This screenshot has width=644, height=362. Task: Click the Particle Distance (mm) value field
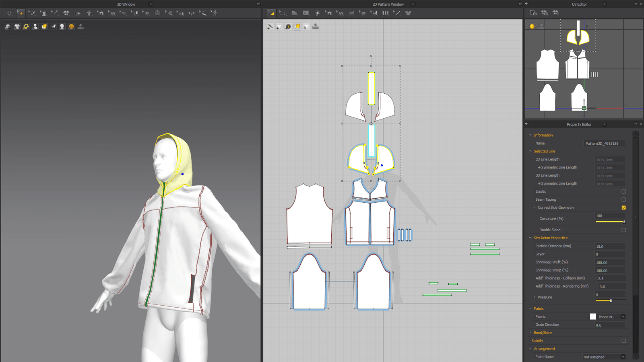tap(610, 246)
